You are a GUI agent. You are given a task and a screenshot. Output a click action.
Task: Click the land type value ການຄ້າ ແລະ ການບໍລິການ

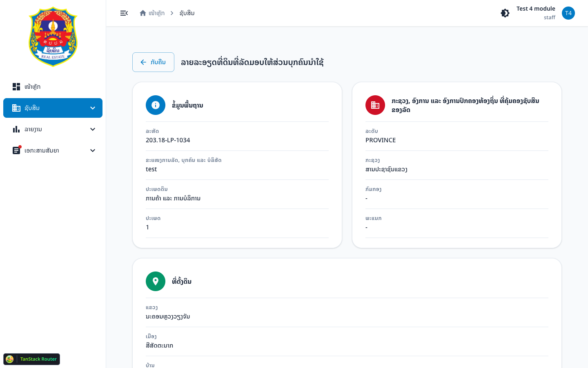point(173,198)
